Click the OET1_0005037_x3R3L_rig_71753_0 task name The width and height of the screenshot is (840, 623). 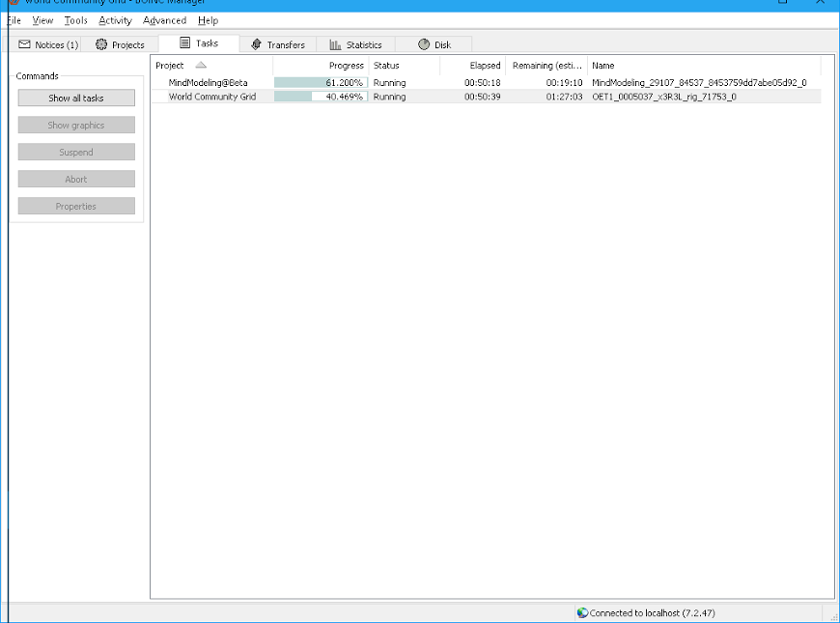pyautogui.click(x=664, y=97)
